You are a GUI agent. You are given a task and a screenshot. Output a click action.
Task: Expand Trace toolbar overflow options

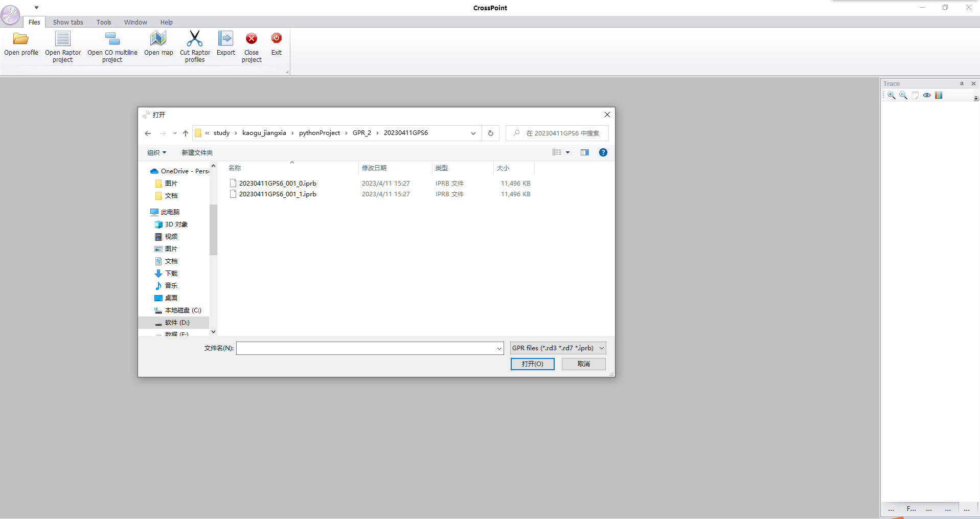pyautogui.click(x=976, y=98)
